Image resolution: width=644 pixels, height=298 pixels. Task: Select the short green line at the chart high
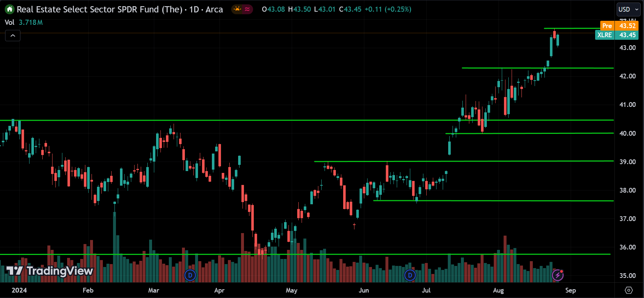pyautogui.click(x=572, y=28)
